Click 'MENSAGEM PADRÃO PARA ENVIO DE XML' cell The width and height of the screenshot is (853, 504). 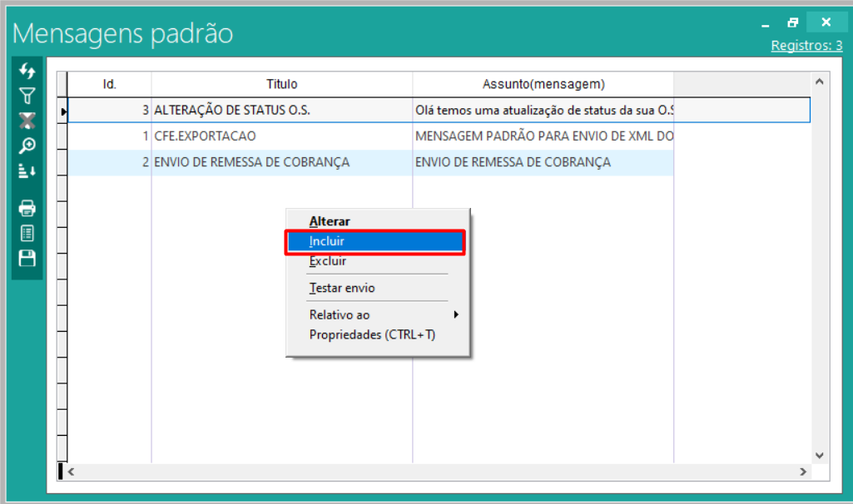(543, 136)
